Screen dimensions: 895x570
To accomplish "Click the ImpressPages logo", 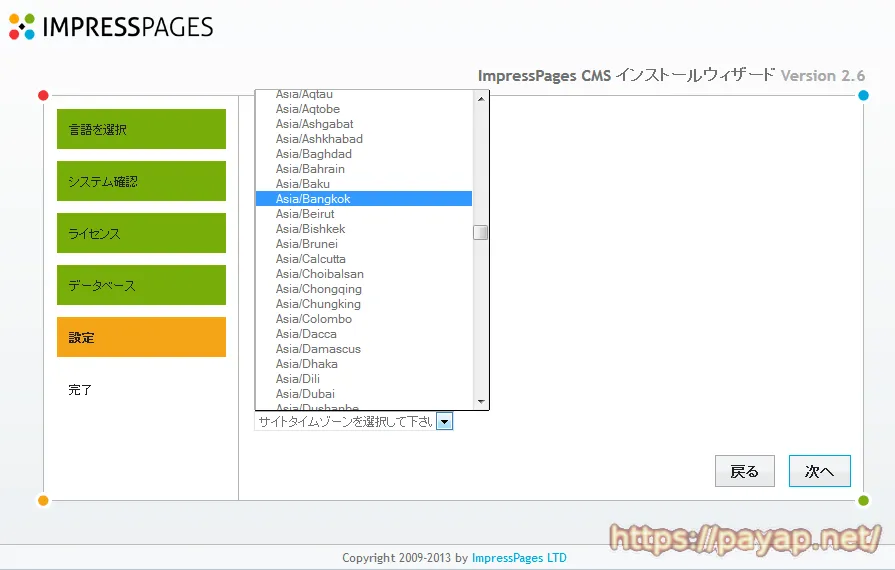I will [111, 27].
